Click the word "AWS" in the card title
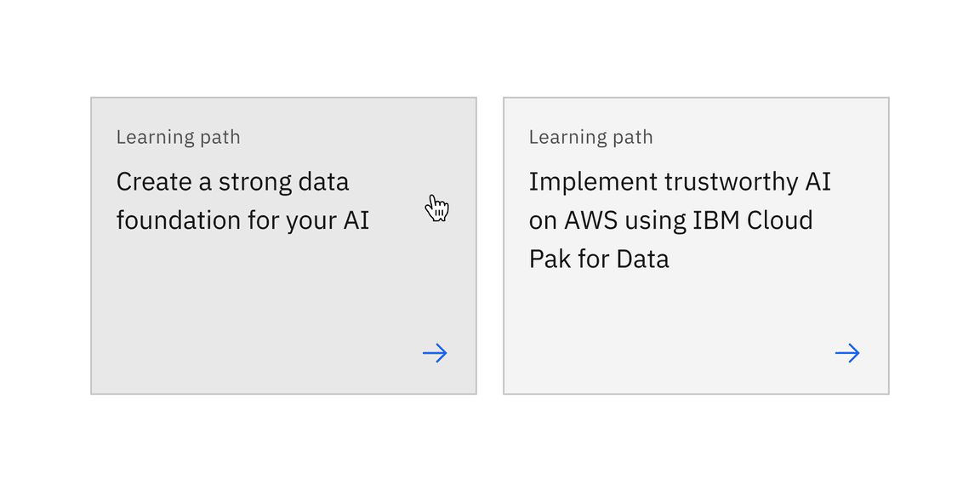 coord(591,220)
